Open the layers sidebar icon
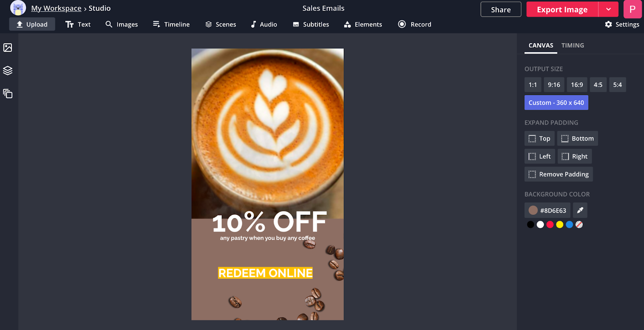The image size is (644, 330). (8, 71)
